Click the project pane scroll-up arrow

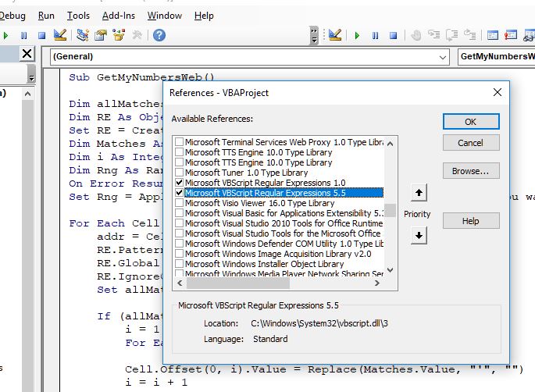pos(28,93)
